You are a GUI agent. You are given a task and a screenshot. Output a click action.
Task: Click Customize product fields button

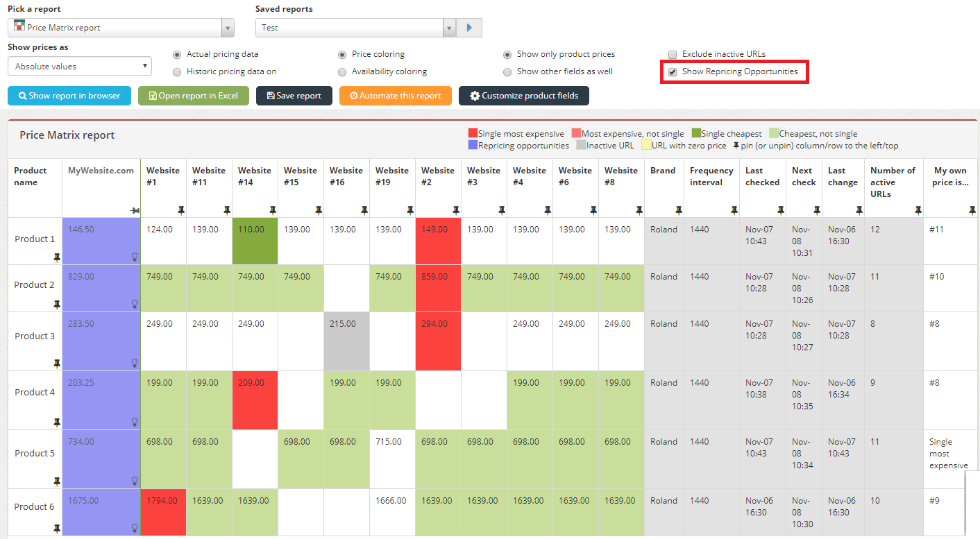click(x=524, y=96)
